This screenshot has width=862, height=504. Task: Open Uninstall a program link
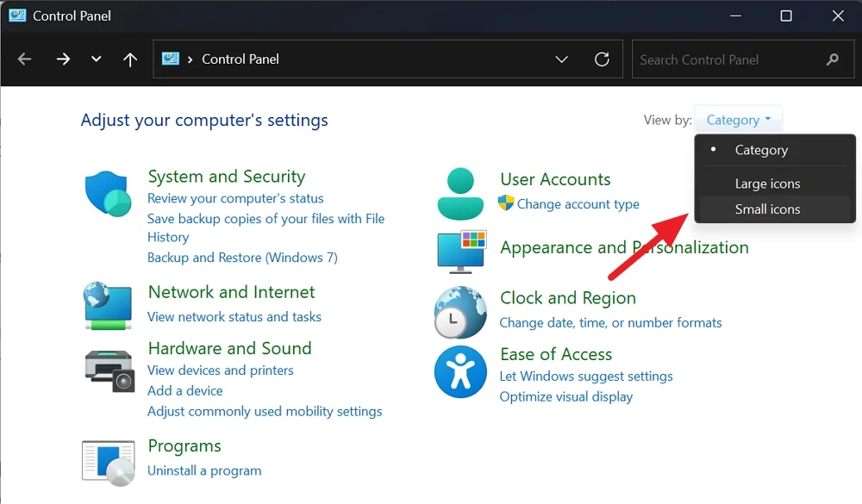[x=204, y=470]
